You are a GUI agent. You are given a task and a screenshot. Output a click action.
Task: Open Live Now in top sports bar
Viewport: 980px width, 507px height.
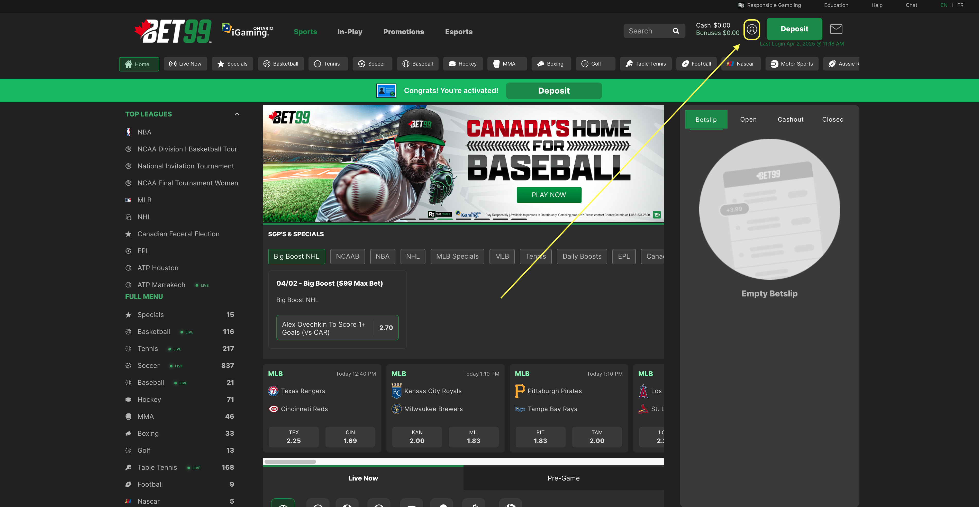coord(185,64)
